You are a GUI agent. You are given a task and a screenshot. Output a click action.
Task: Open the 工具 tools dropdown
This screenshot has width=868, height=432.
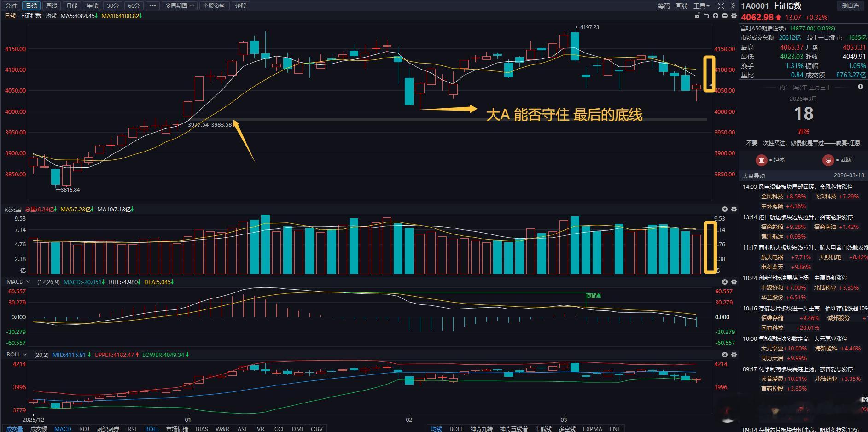pos(702,6)
